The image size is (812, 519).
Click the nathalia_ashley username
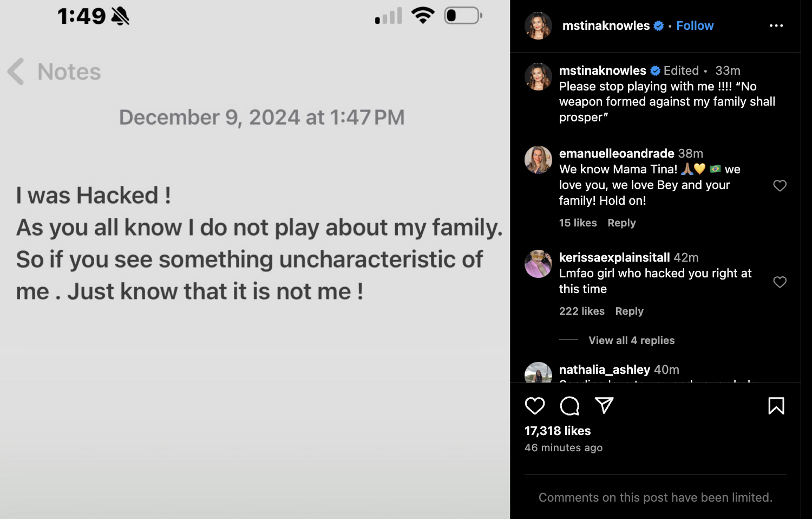[604, 369]
